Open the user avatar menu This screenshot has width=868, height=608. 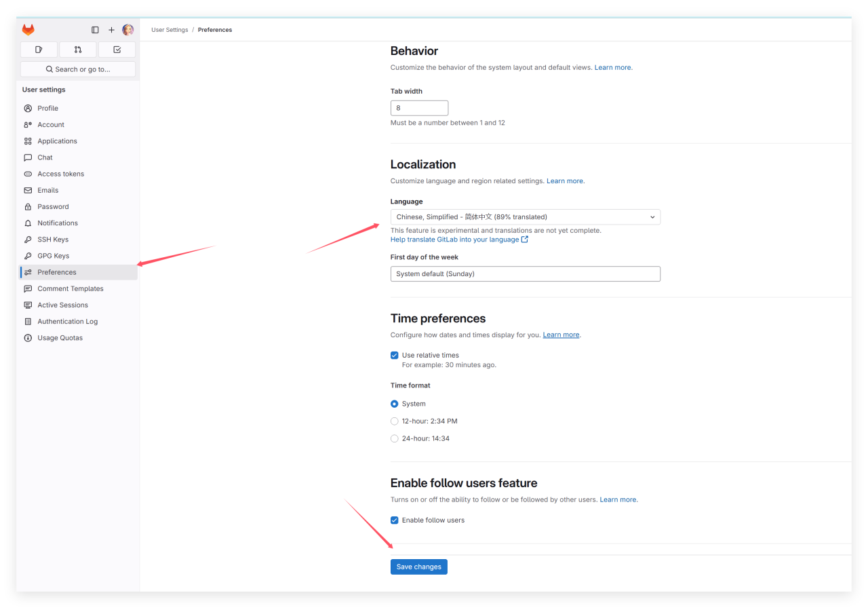(128, 30)
